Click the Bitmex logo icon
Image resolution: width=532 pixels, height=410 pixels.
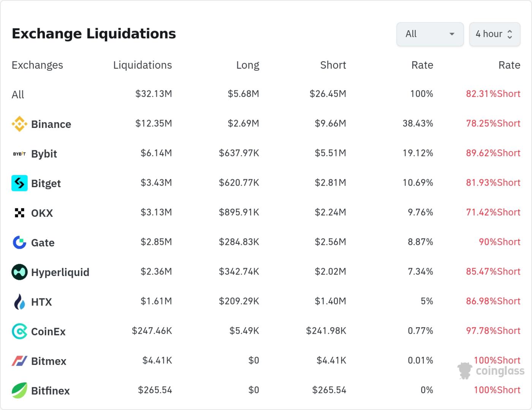pyautogui.click(x=19, y=361)
